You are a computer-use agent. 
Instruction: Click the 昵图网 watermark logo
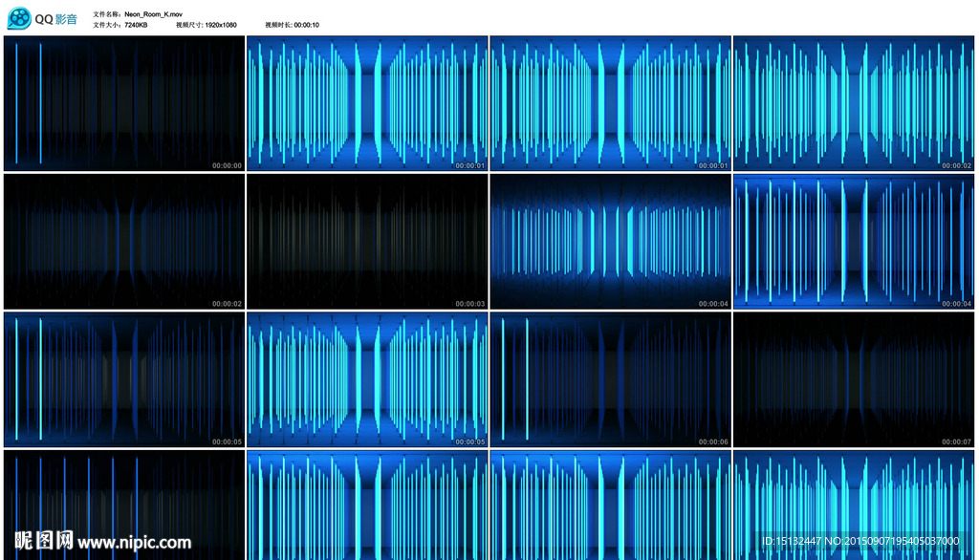pyautogui.click(x=38, y=542)
